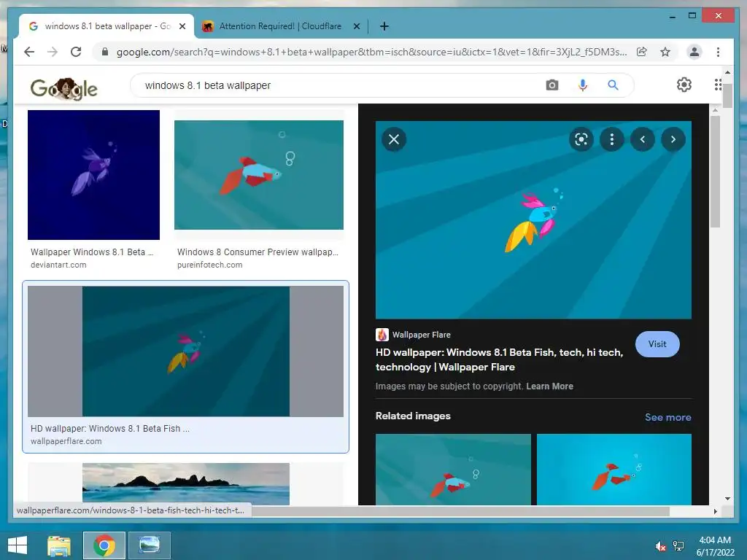Open the deviantart purple fish thumbnail

(93, 175)
